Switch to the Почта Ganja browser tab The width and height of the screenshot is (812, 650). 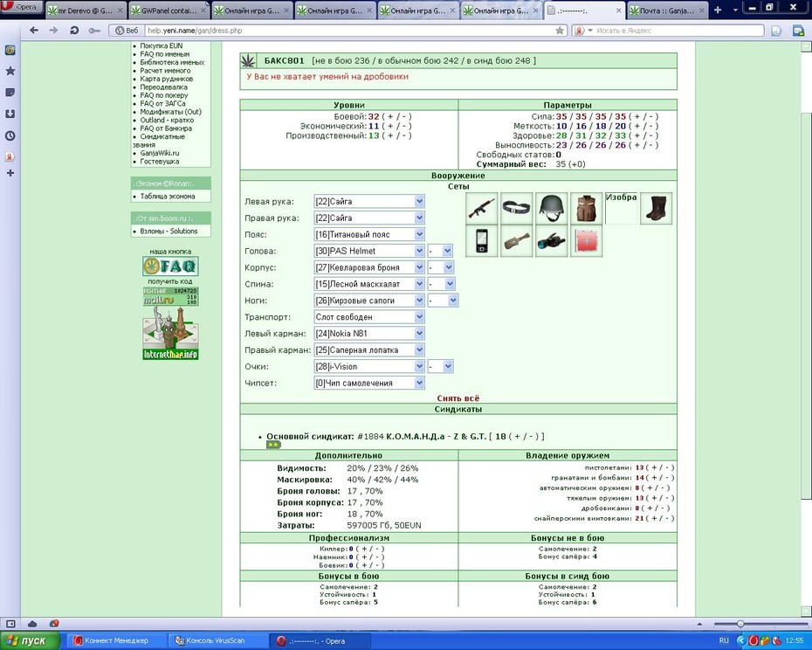(667, 10)
